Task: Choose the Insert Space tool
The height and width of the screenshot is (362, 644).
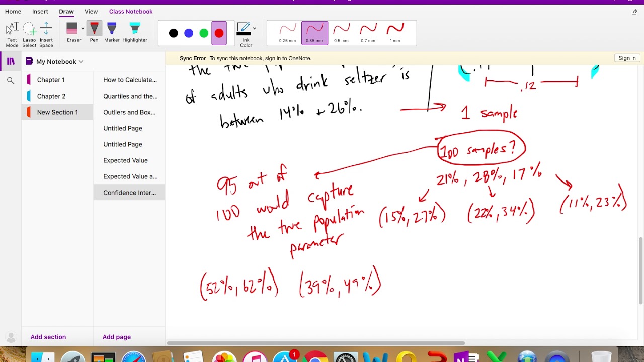Action: tap(46, 35)
